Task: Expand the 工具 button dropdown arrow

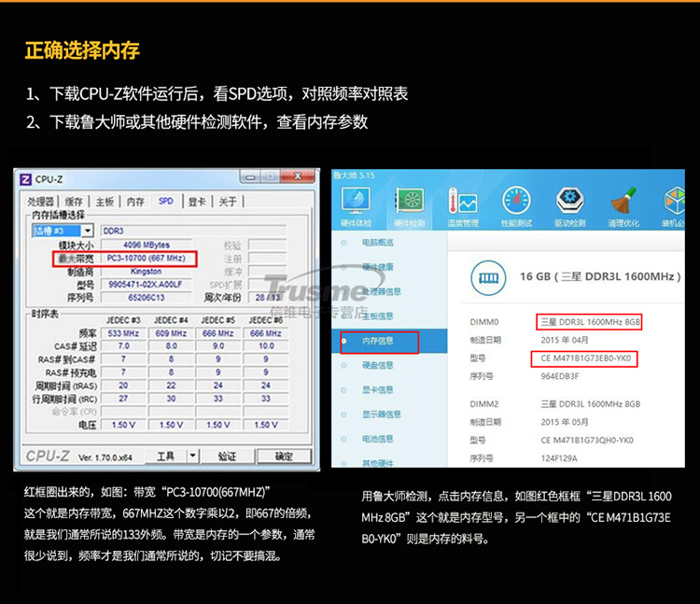Action: (x=193, y=456)
